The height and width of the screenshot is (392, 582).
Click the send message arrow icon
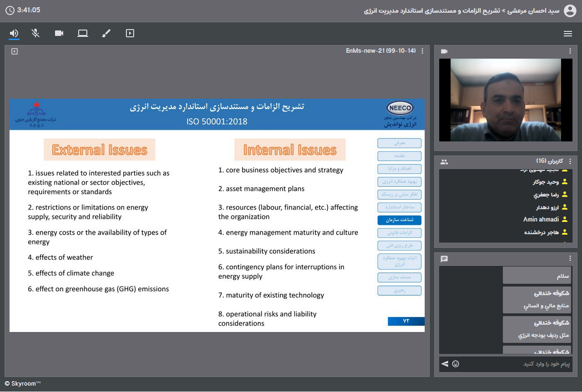click(x=445, y=364)
